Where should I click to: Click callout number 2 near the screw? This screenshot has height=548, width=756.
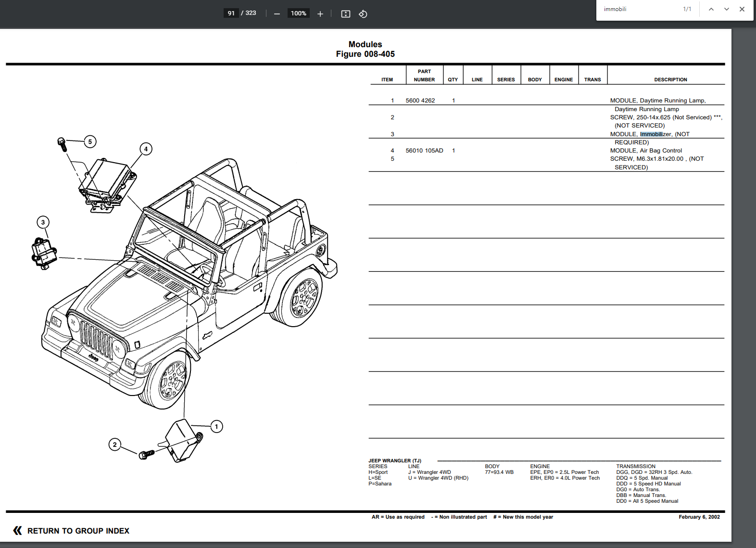[x=114, y=445]
